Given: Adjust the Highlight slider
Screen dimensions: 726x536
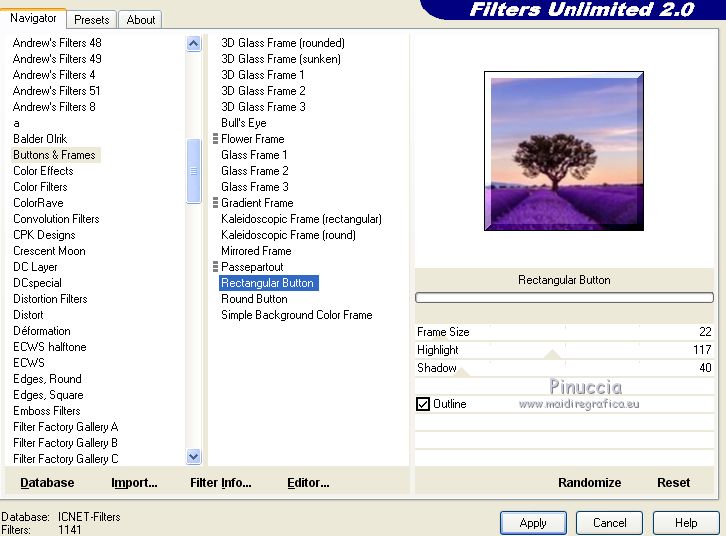Looking at the screenshot, I should (x=564, y=350).
